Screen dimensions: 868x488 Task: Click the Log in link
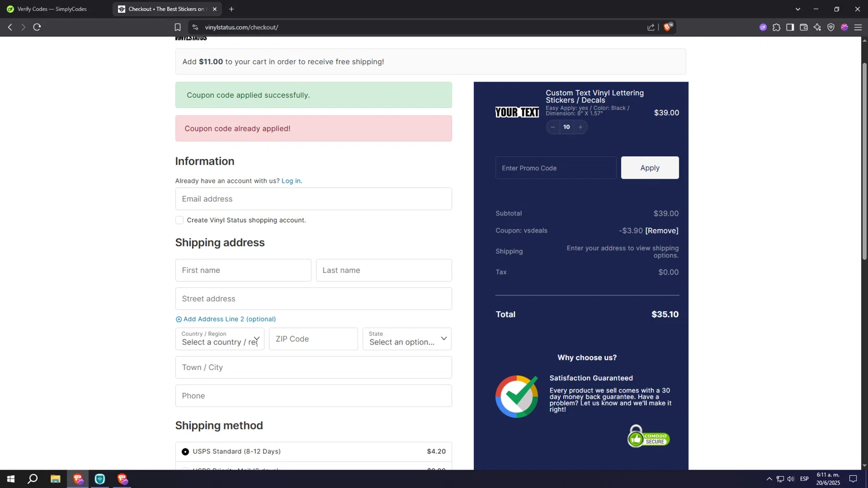tap(292, 181)
